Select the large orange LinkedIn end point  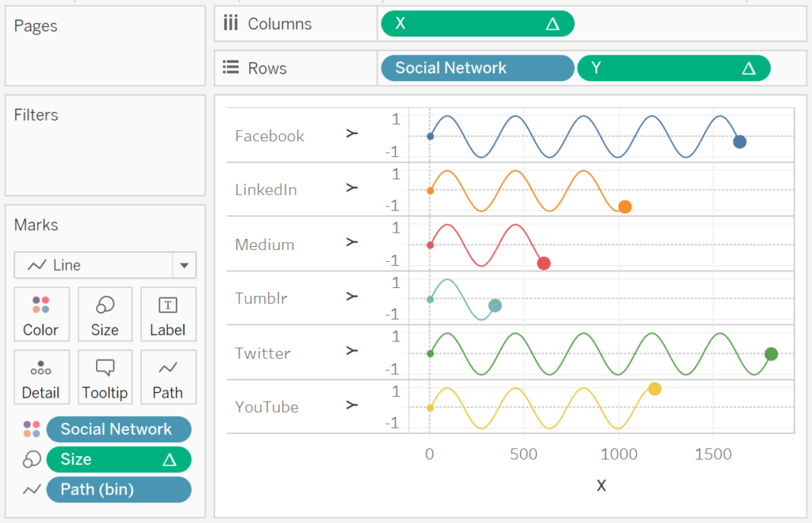(x=625, y=207)
